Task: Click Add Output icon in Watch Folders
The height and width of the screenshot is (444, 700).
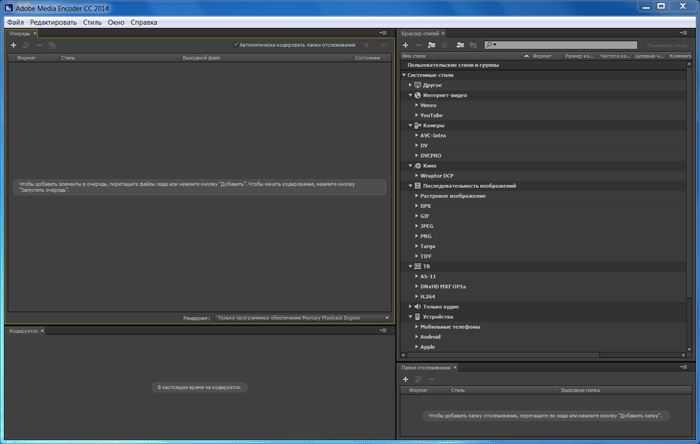Action: [x=418, y=379]
